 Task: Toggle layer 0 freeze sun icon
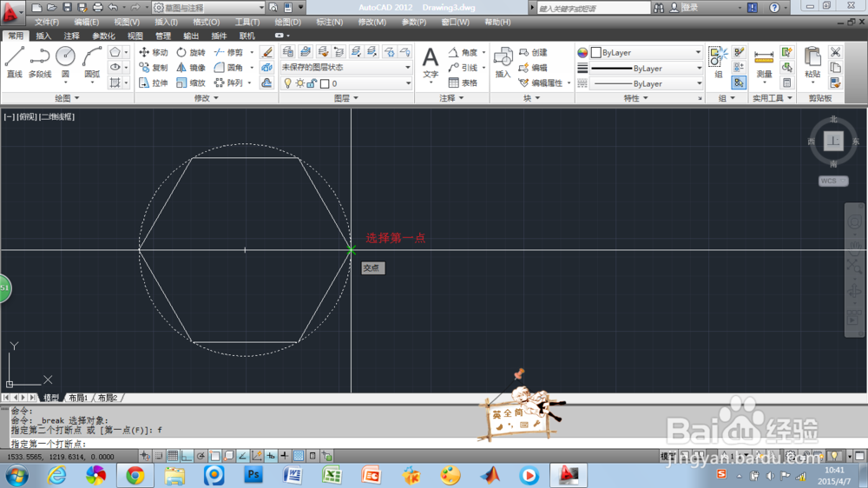click(x=299, y=83)
